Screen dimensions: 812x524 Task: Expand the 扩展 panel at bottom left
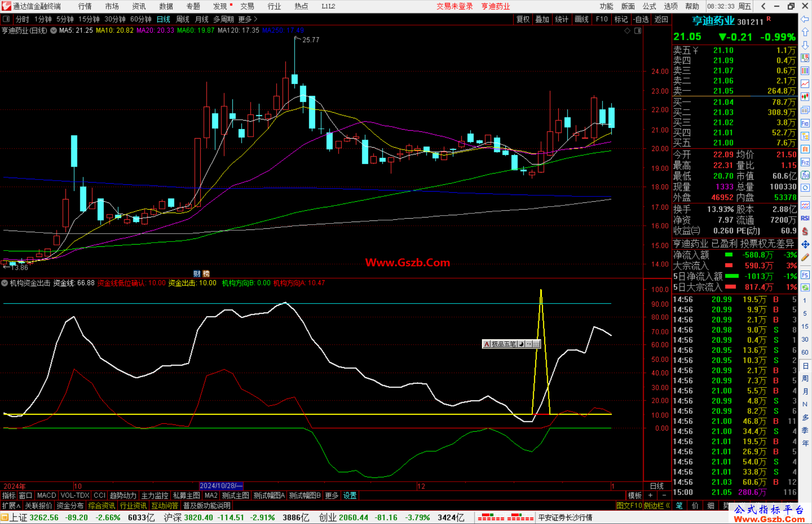pos(12,506)
